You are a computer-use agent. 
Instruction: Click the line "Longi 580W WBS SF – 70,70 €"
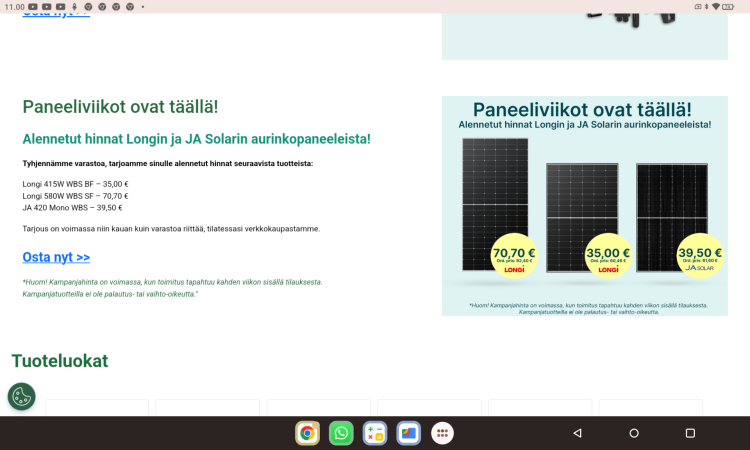click(76, 196)
